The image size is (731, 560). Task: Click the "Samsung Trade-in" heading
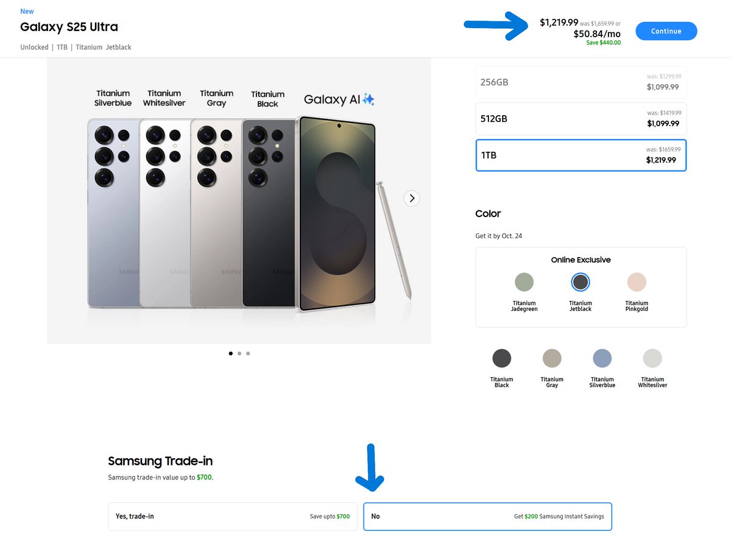(x=160, y=461)
